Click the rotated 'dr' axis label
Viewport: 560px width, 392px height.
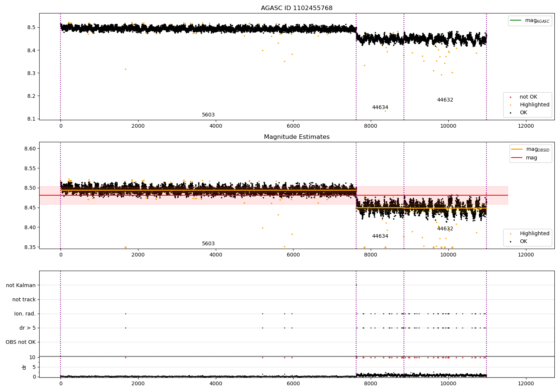(x=24, y=367)
